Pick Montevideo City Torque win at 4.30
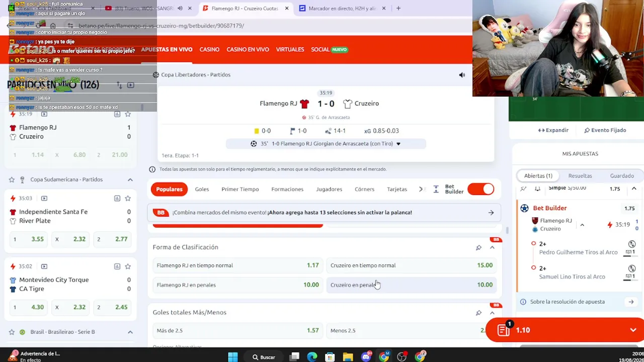This screenshot has height=362, width=644. coord(28,307)
